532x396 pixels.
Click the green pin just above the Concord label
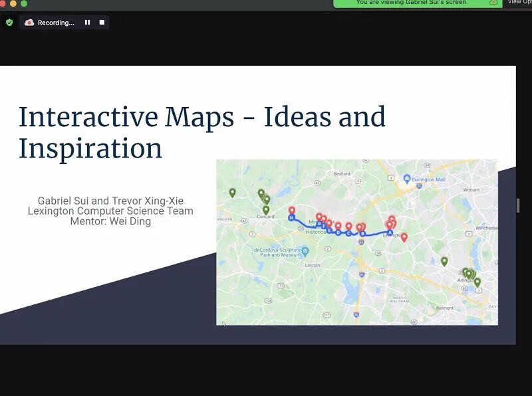point(266,210)
